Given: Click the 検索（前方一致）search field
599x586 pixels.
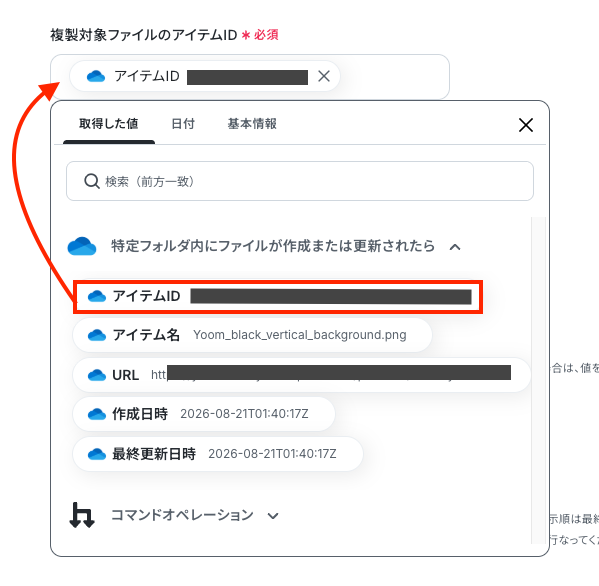Looking at the screenshot, I should (x=300, y=181).
